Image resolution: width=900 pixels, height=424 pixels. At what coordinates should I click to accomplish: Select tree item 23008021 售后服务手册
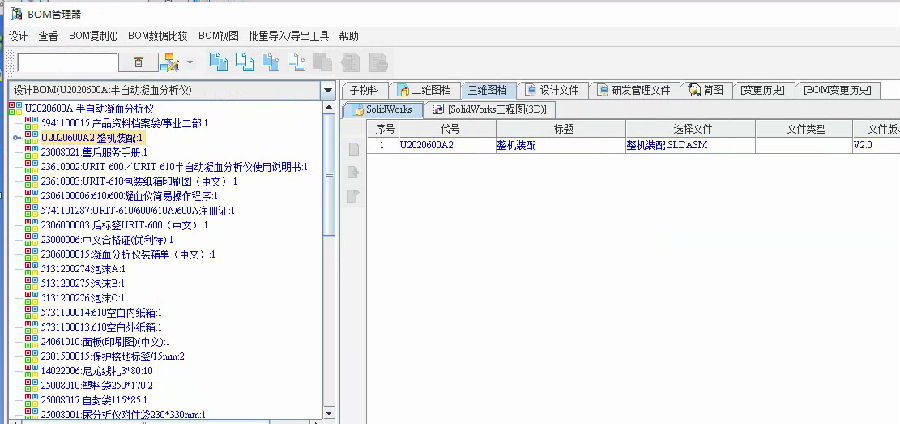click(x=94, y=152)
